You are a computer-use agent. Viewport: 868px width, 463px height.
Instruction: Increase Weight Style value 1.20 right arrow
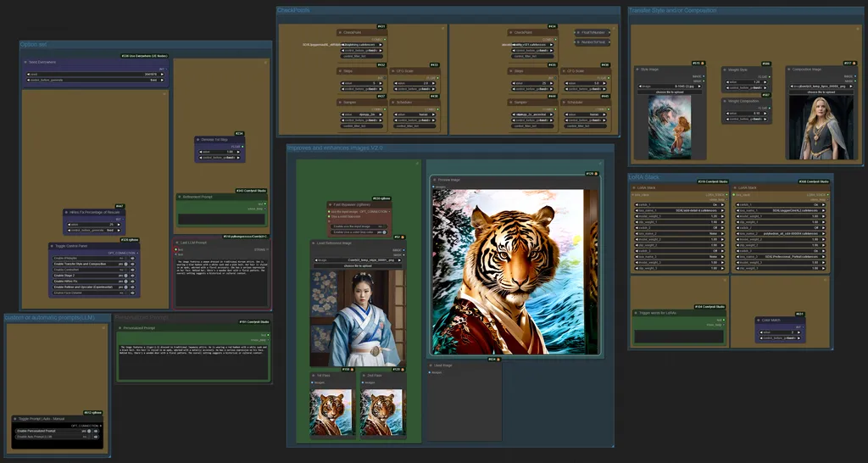(766, 82)
